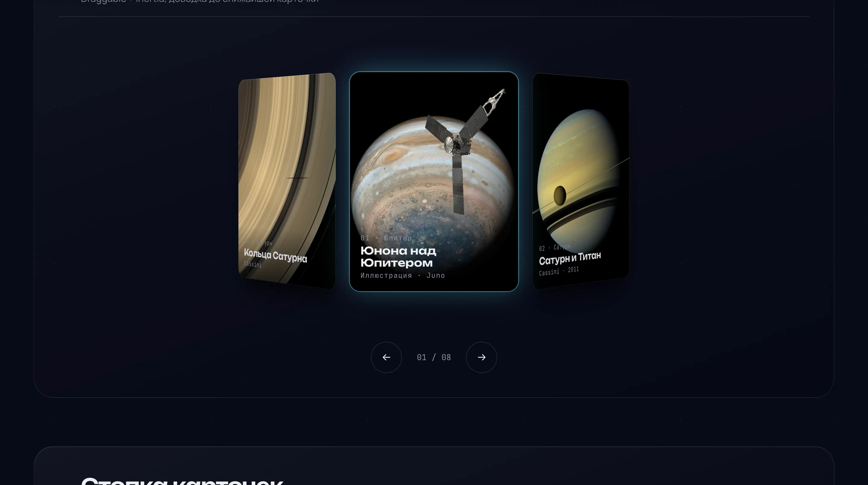Click the next slide arrow button
The height and width of the screenshot is (485, 868).
pyautogui.click(x=481, y=357)
